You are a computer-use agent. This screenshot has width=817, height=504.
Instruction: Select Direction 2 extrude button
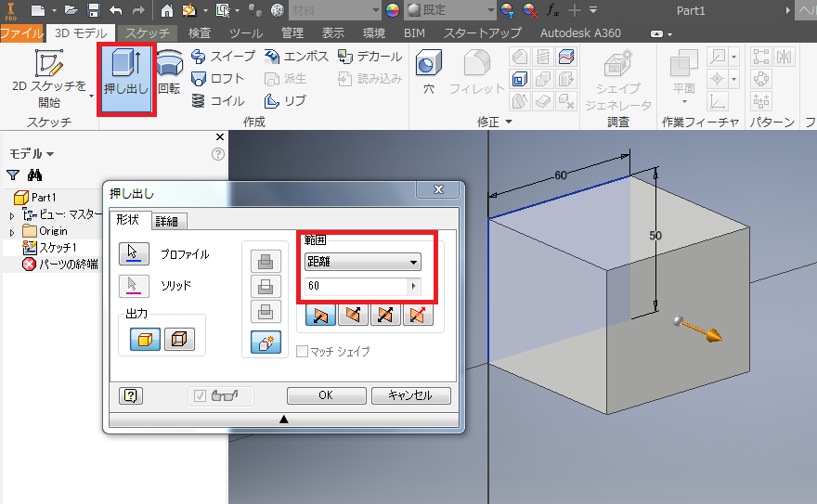pyautogui.click(x=353, y=315)
